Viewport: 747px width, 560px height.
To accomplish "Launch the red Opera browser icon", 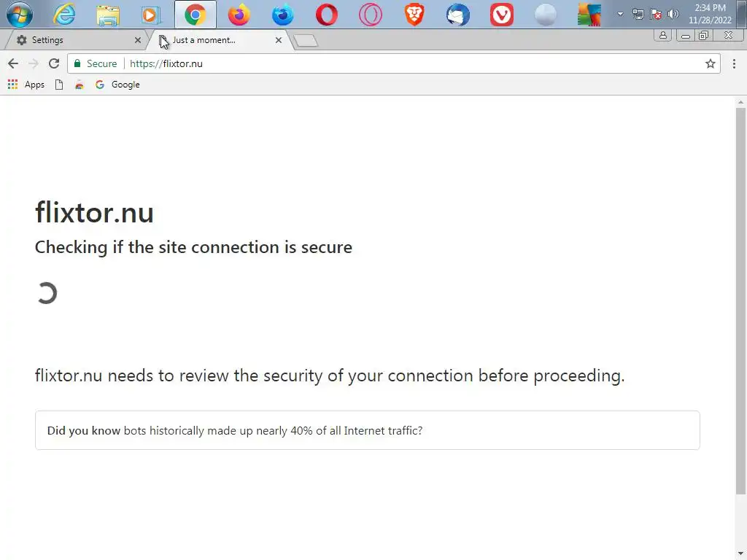I will (x=327, y=15).
